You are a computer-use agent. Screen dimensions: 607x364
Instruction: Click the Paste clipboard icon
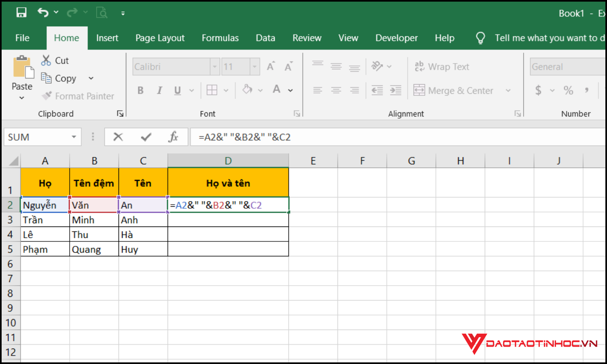click(22, 68)
